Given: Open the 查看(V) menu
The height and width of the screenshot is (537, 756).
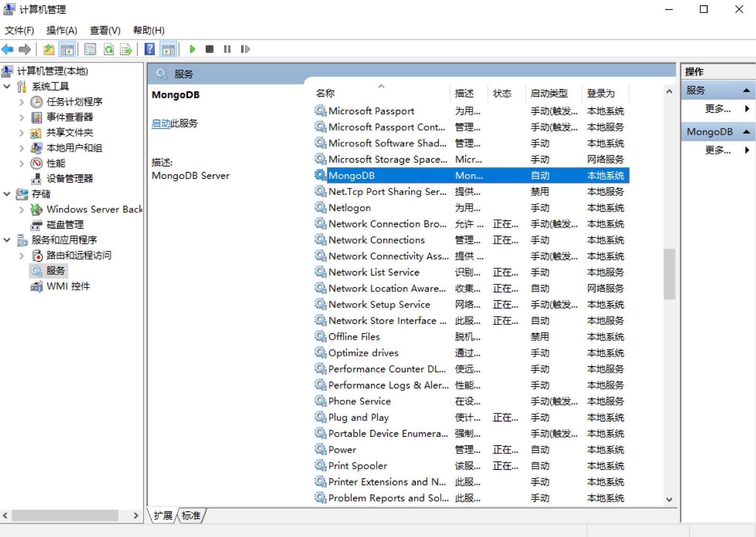Looking at the screenshot, I should pyautogui.click(x=105, y=30).
